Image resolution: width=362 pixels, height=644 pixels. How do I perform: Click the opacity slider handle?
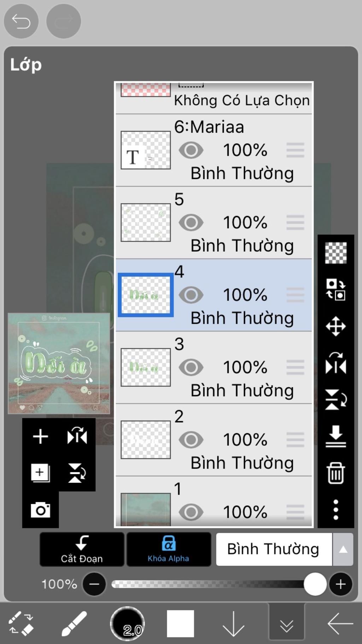point(315,584)
